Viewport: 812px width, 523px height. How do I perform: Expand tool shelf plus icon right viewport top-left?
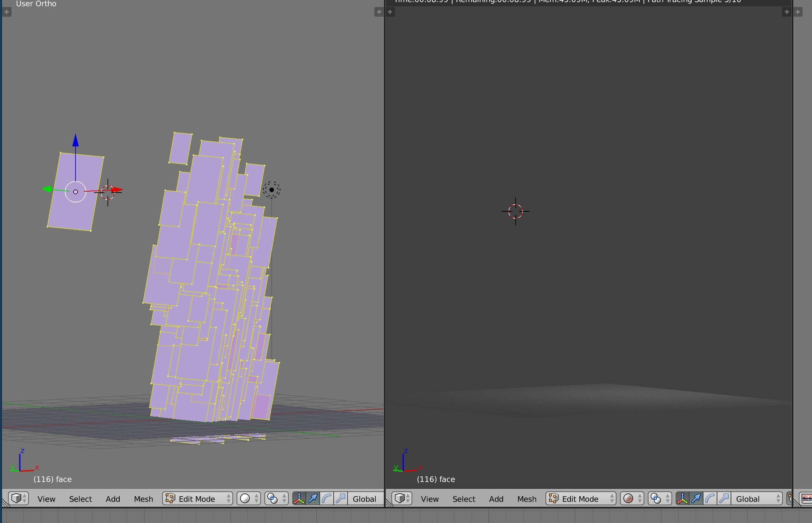[x=390, y=12]
